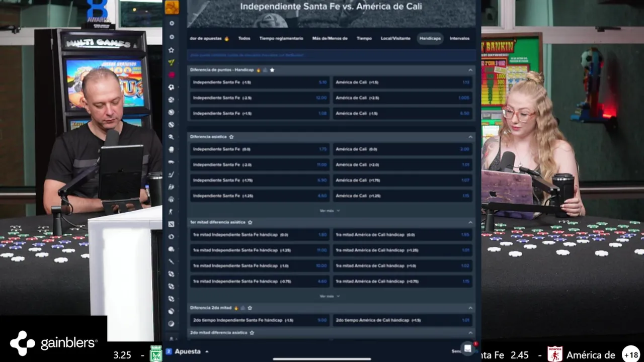Bet on América de Cali (+1.5) points handicap
This screenshot has width=644, height=362.
(x=403, y=82)
